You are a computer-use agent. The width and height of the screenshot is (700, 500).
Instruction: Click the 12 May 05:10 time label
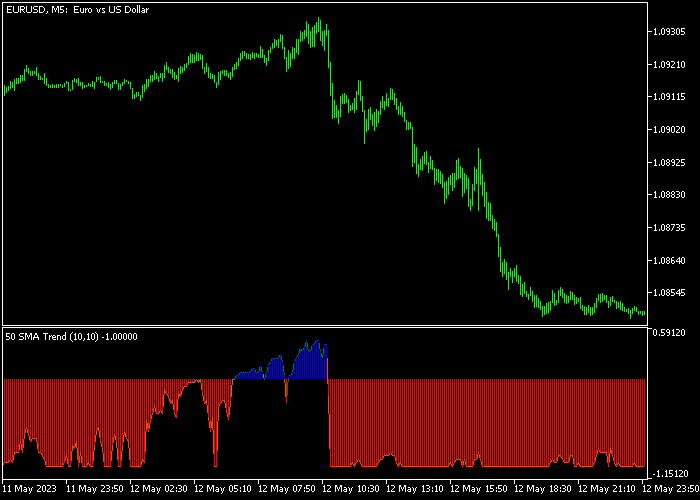pos(223,488)
